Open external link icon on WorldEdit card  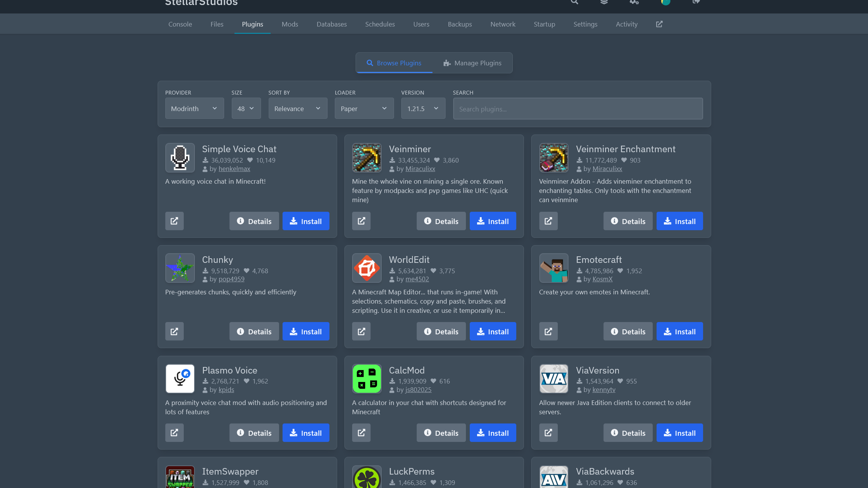(x=361, y=331)
